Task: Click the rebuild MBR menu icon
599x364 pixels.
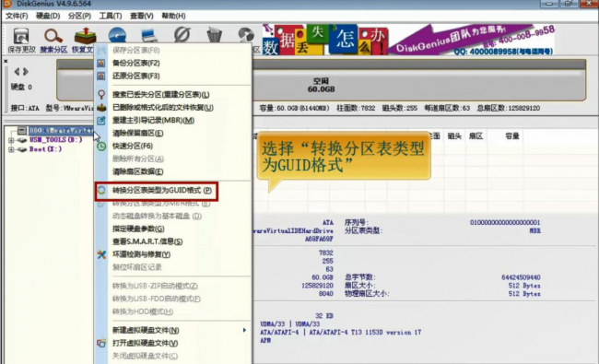Action: [101, 121]
